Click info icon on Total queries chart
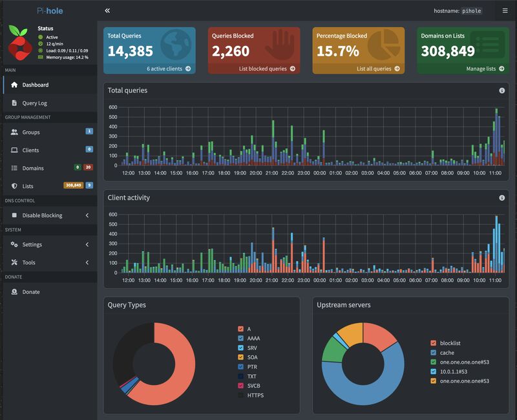Image resolution: width=517 pixels, height=420 pixels. [x=502, y=90]
